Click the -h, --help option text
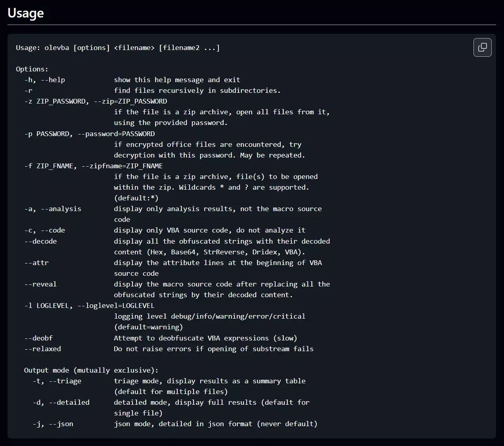This screenshot has width=504, height=446. (44, 80)
